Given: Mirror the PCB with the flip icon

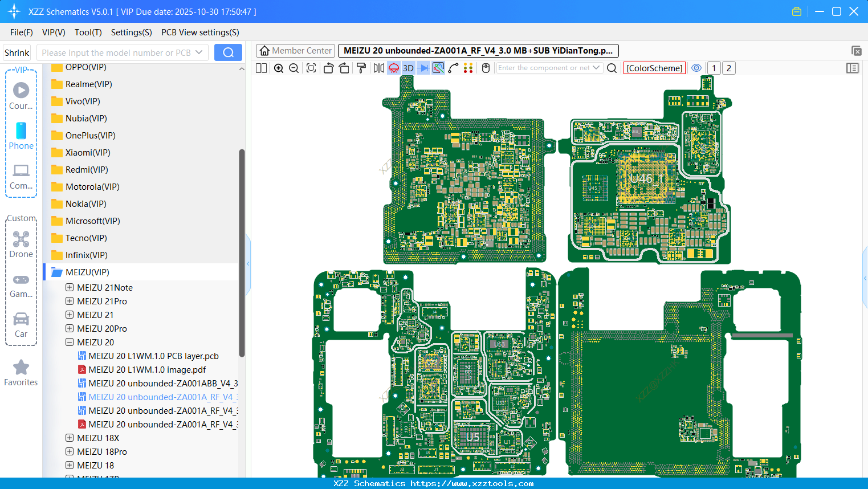Looking at the screenshot, I should click(x=379, y=68).
